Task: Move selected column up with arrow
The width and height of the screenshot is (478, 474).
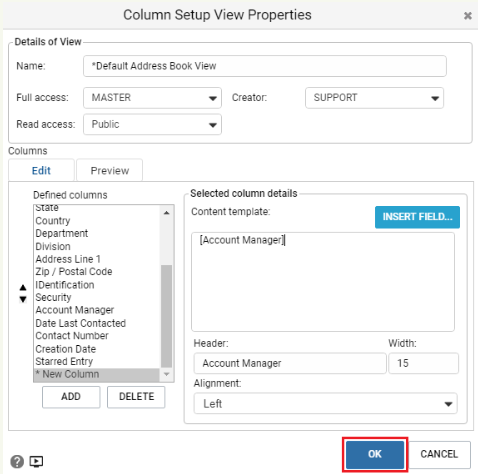Action: click(23, 287)
